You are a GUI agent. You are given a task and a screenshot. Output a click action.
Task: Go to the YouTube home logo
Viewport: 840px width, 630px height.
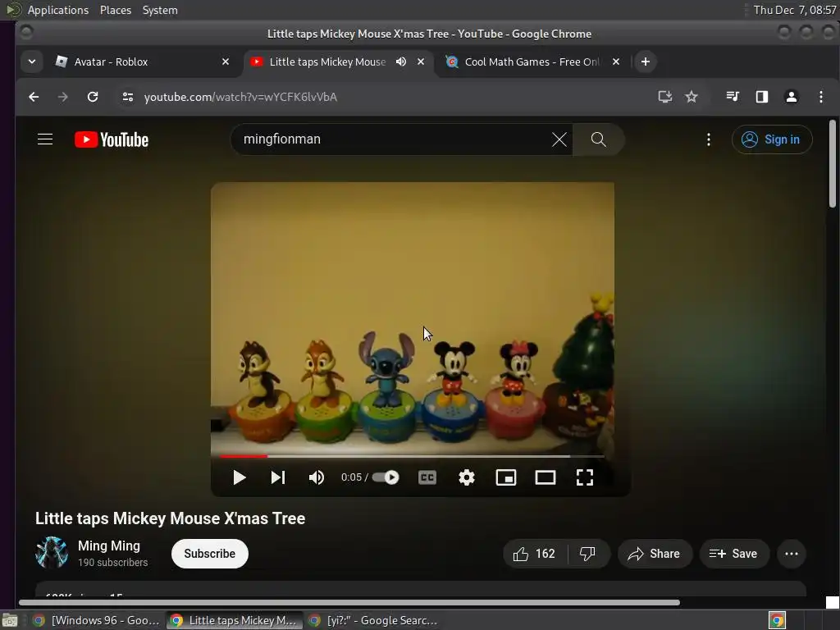[x=112, y=139]
